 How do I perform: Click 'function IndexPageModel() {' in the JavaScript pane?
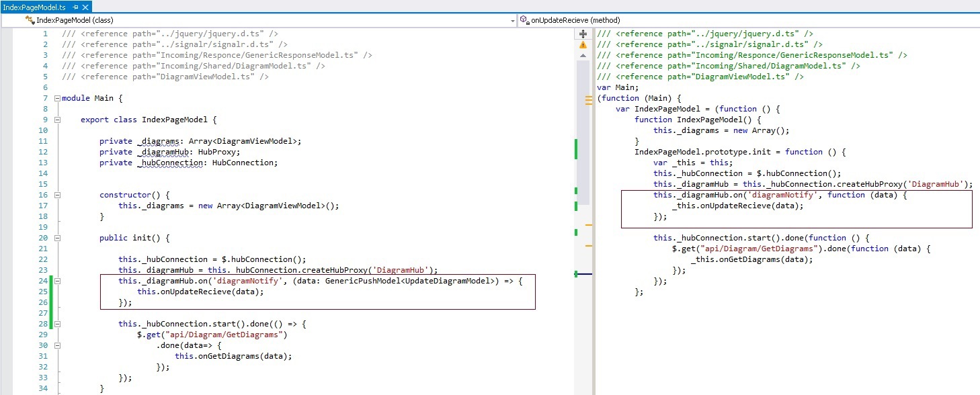point(698,120)
